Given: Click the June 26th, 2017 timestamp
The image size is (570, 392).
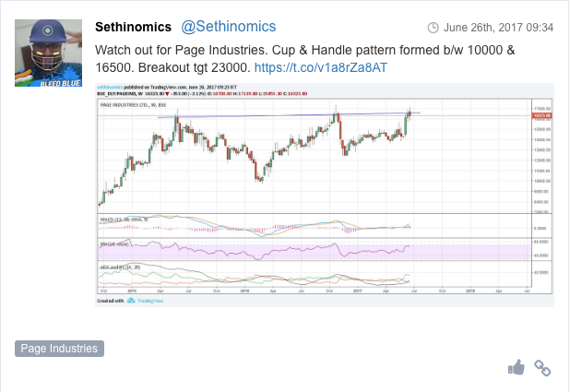Looking at the screenshot, I should [498, 28].
